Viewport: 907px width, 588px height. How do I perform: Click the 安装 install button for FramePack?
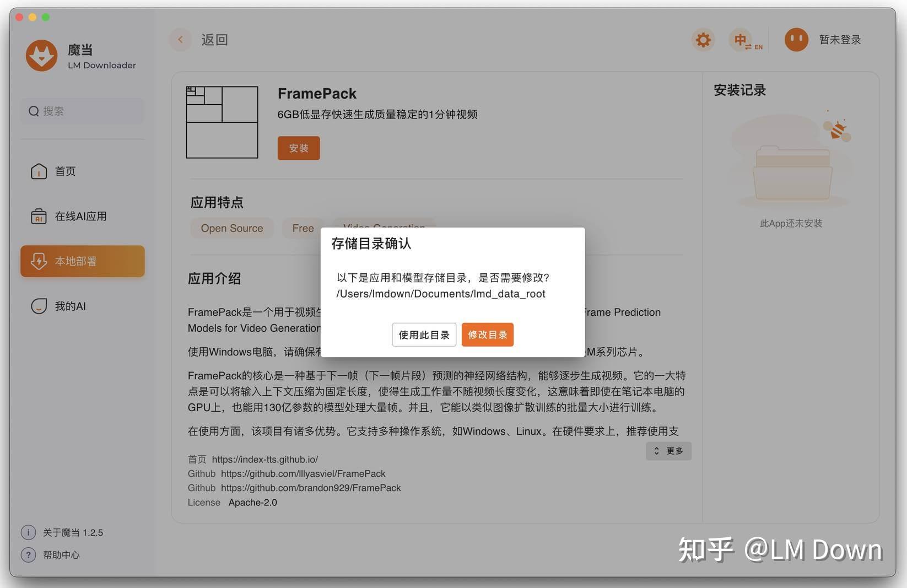coord(298,148)
